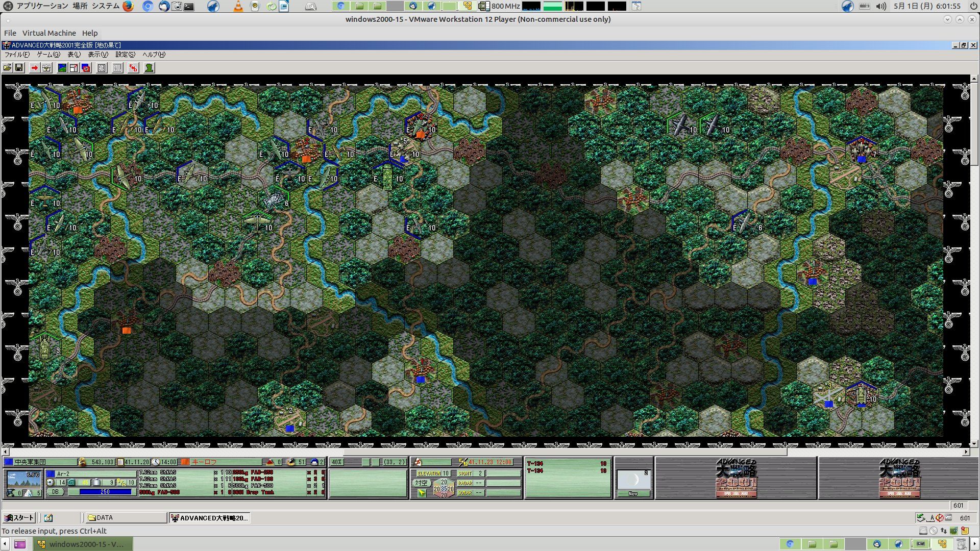Select ADVANCED大戦略 taskbar button

[x=209, y=518]
